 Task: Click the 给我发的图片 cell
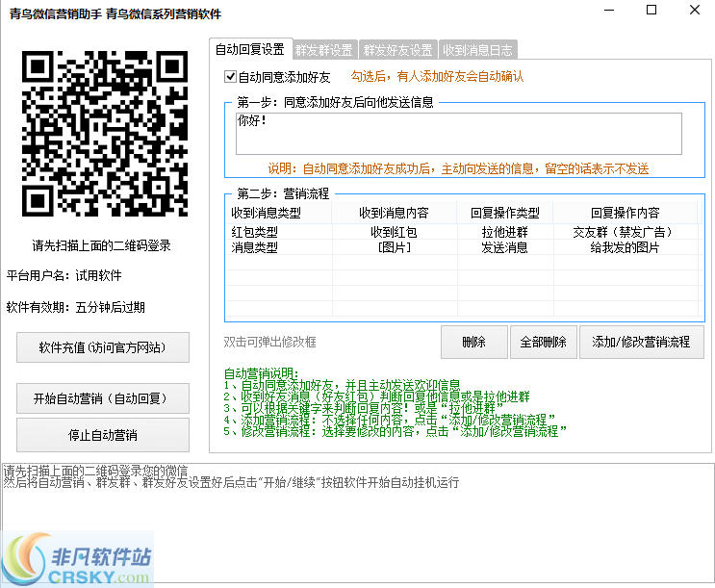[x=626, y=247]
